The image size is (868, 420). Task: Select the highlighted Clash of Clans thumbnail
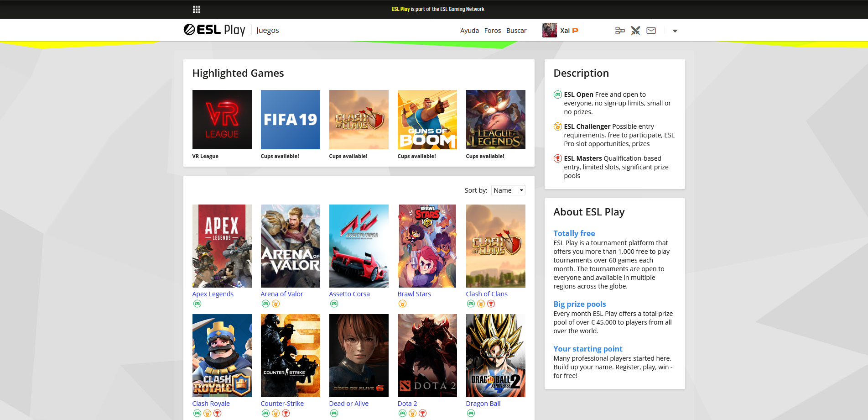(359, 120)
